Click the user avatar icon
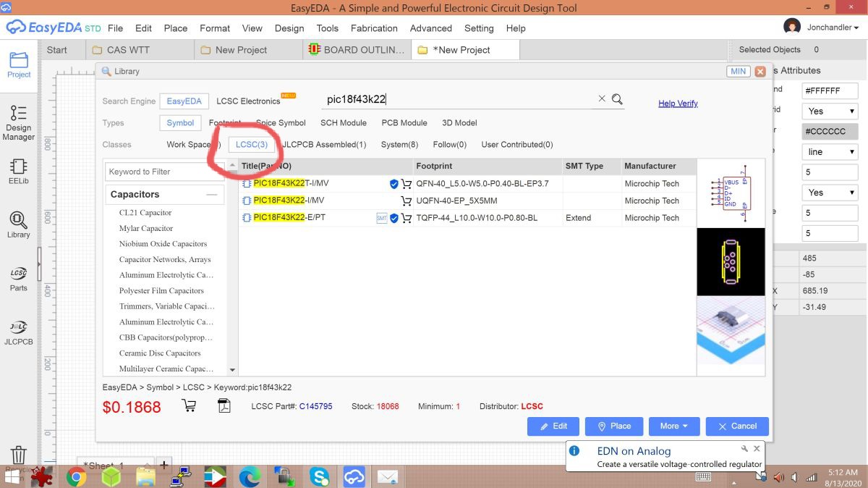Screen dimensions: 868x488 pyautogui.click(x=792, y=28)
